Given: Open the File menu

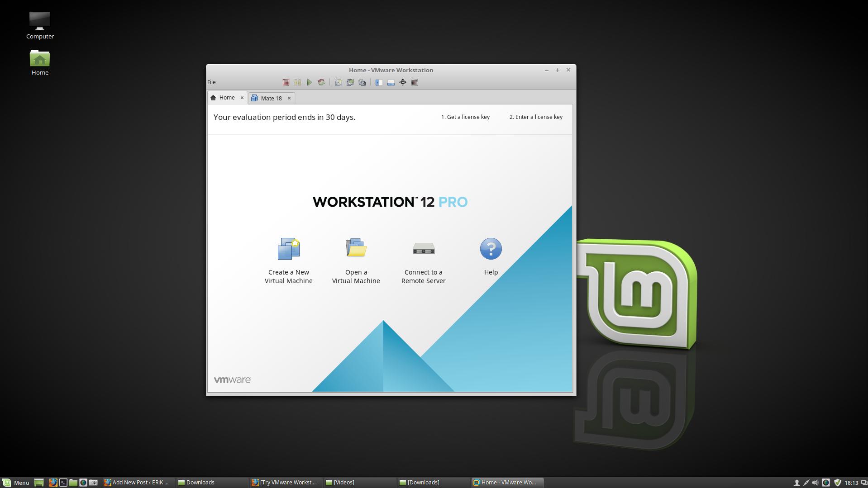Looking at the screenshot, I should [211, 82].
